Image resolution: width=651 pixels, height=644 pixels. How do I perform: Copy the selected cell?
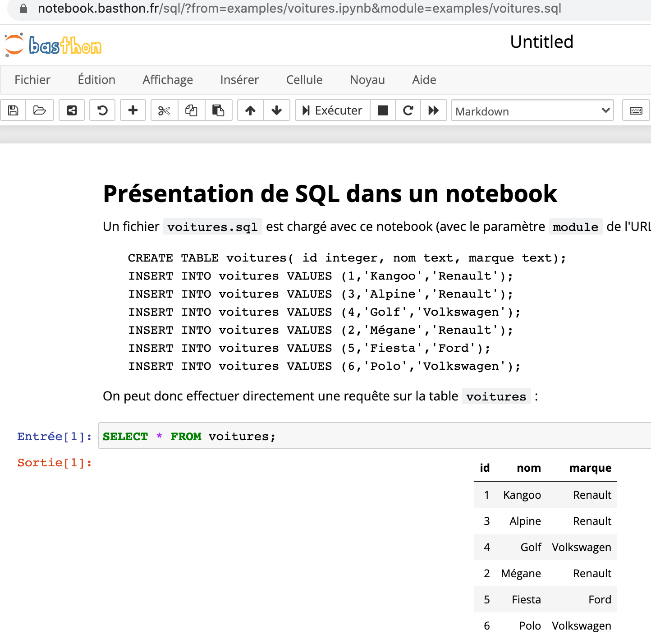point(191,110)
